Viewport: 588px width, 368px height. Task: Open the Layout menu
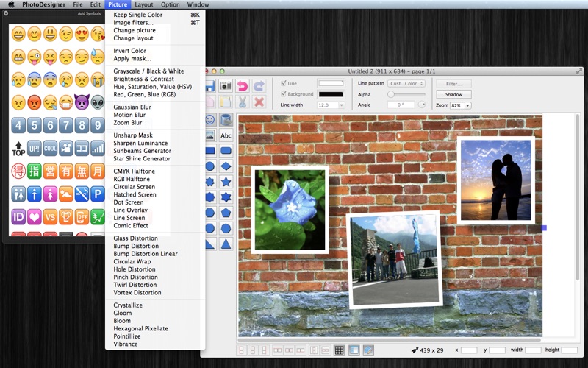(144, 4)
